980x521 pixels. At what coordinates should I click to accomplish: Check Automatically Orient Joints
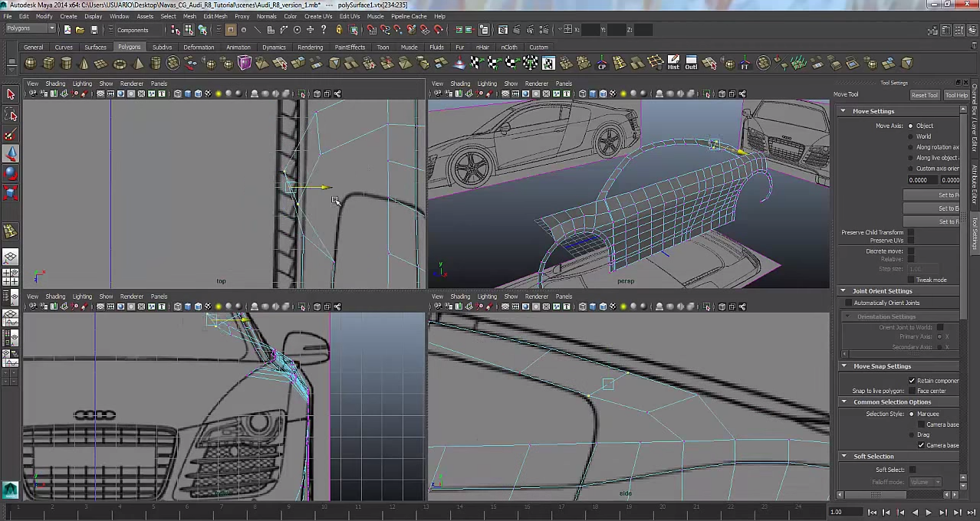848,303
